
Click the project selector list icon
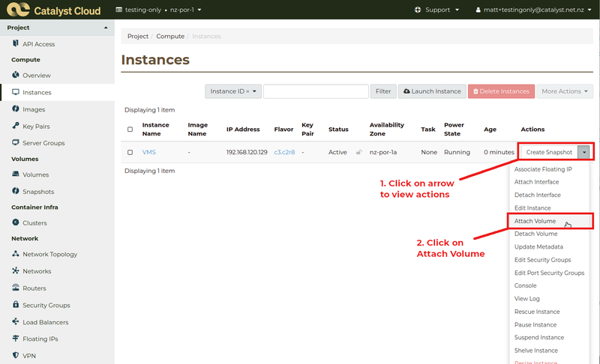[119, 10]
